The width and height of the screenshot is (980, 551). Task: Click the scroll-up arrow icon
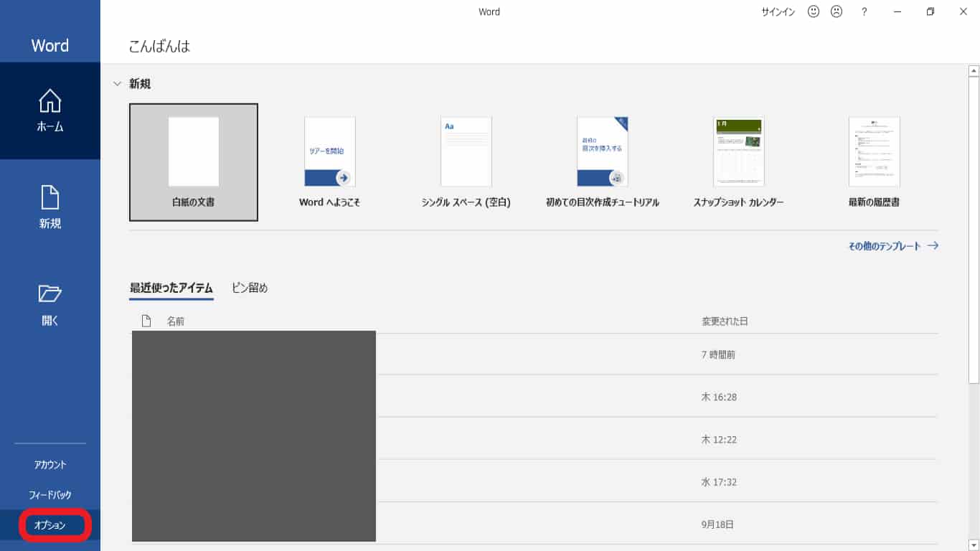coord(972,70)
